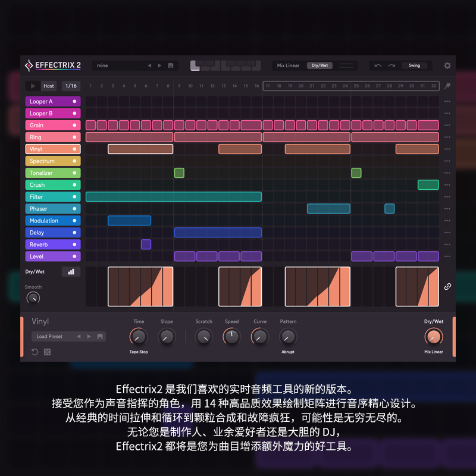Select the highlighted first Vinyl block
Screen dimensions: 476x476
click(x=140, y=149)
